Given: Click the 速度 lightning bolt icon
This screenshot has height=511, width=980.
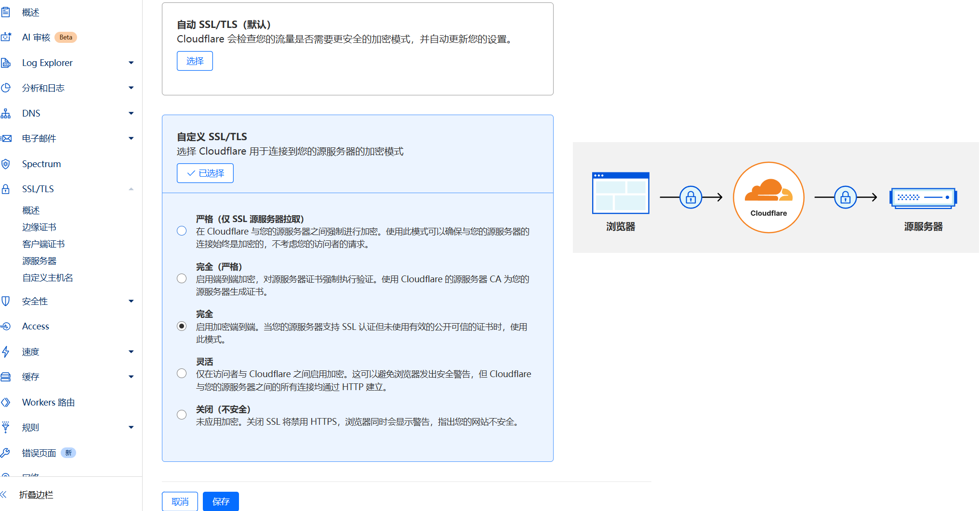Looking at the screenshot, I should [6, 352].
